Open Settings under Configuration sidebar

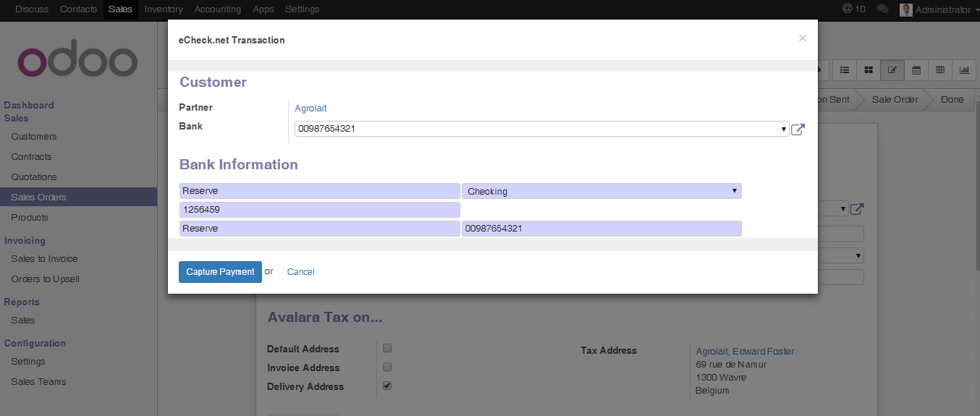tap(28, 361)
